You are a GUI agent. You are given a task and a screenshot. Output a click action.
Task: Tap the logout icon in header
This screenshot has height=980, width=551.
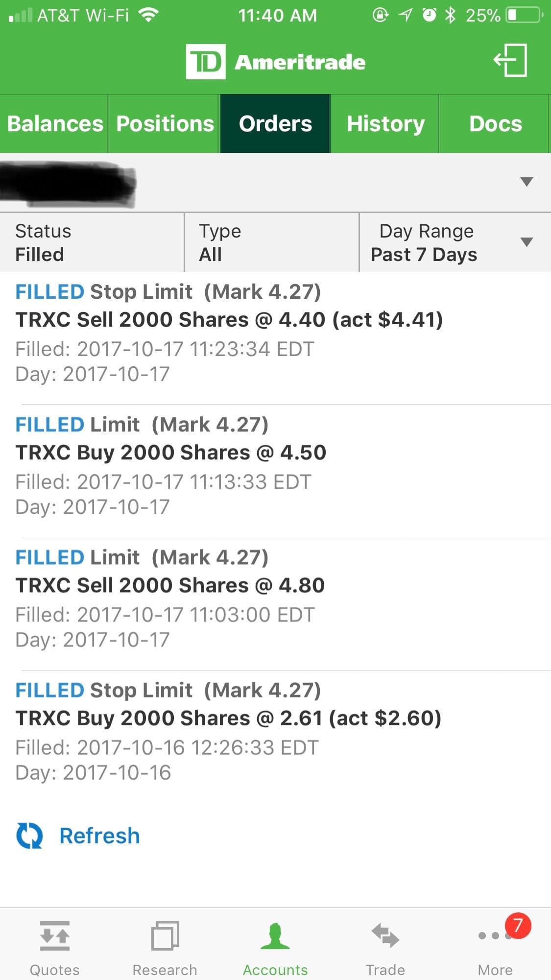tap(510, 60)
